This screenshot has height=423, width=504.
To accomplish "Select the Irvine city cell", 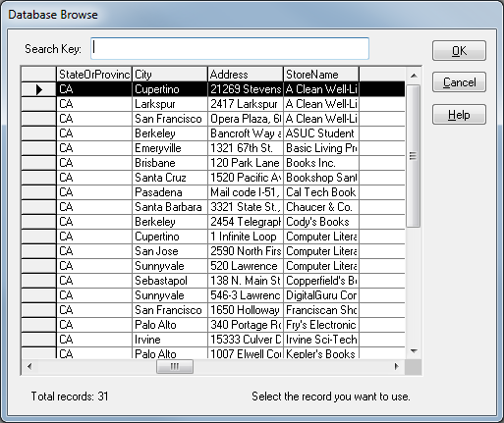I will (170, 340).
